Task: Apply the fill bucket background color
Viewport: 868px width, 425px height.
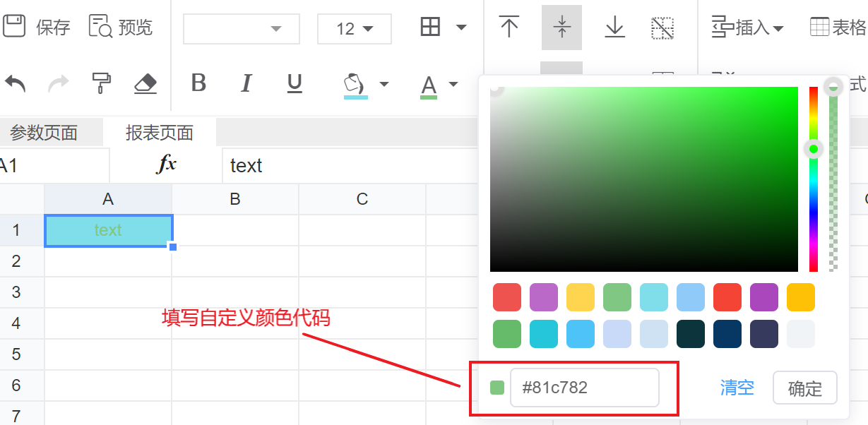Action: [x=355, y=85]
